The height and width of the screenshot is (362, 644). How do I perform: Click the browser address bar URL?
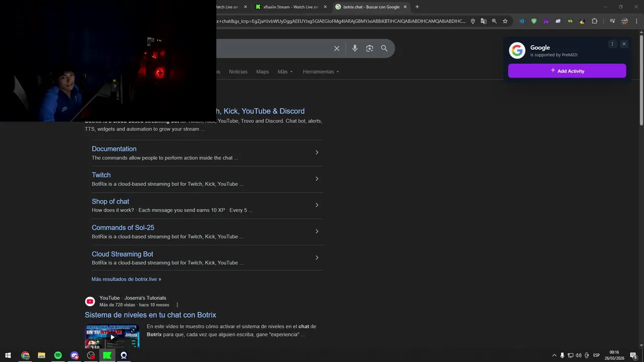click(341, 21)
